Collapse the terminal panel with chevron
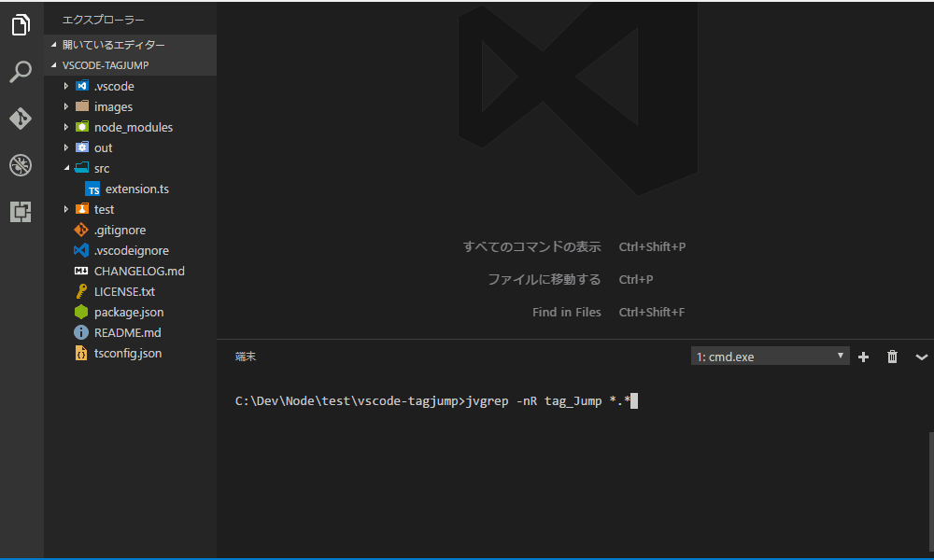The width and height of the screenshot is (934, 560). (922, 357)
